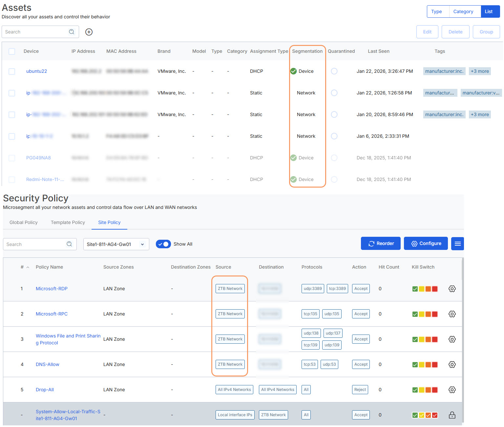The height and width of the screenshot is (427, 504).
Task: Click the lock icon on System-Allow-Local-Traffic policy
Action: [452, 415]
